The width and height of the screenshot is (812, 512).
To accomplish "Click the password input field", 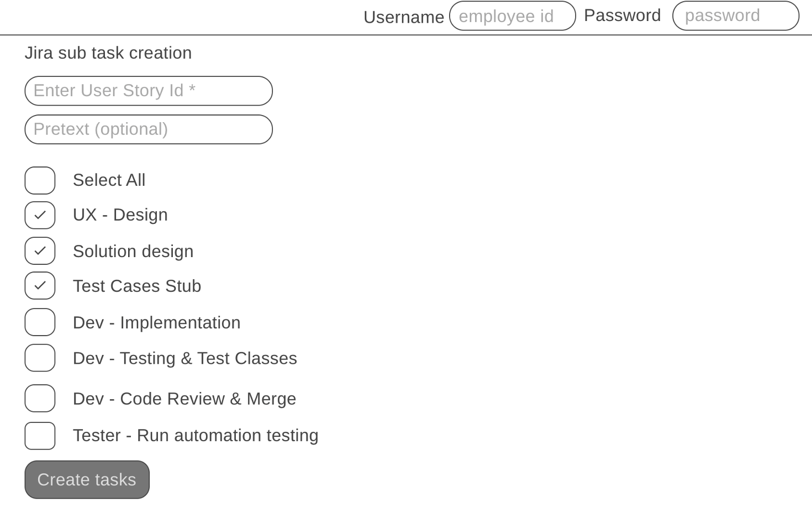I will tap(735, 15).
